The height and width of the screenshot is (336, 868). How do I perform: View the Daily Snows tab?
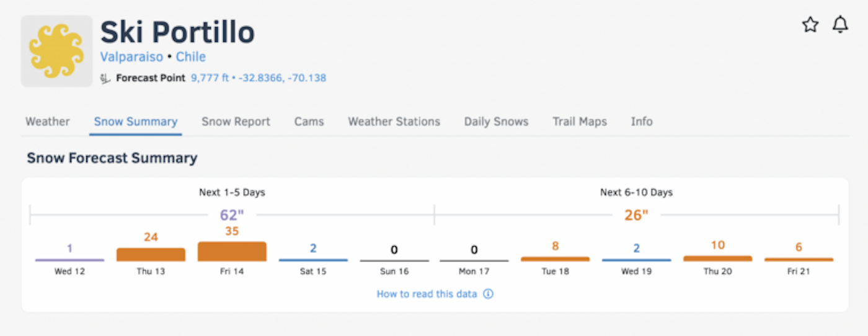coord(496,122)
